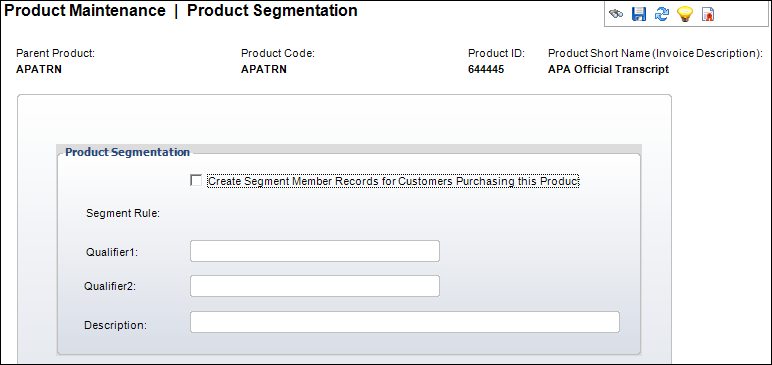Open tips via the light bulb icon
772x365 pixels.
point(685,14)
